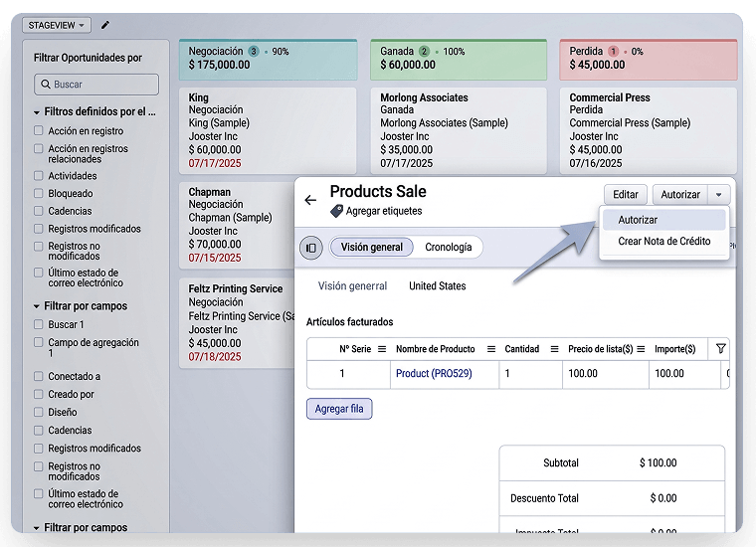Screen dimensions: 756x547
Task: Enable the Bloqueado filter checkbox
Action: [39, 193]
